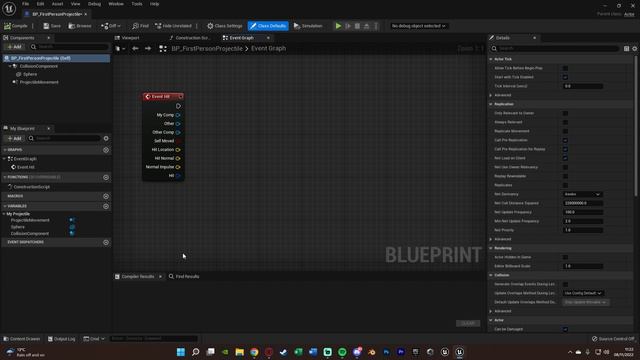Click BP_FirstPersonProjectile breadcrumb link
640x360 pixels.
pyautogui.click(x=207, y=49)
